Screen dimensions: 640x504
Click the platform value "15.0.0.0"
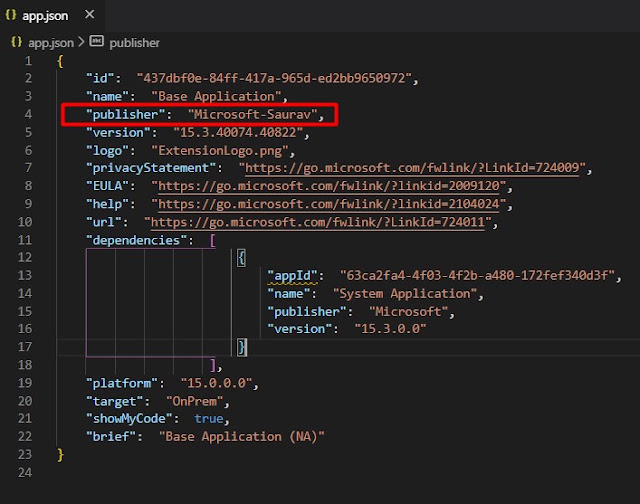pos(216,383)
